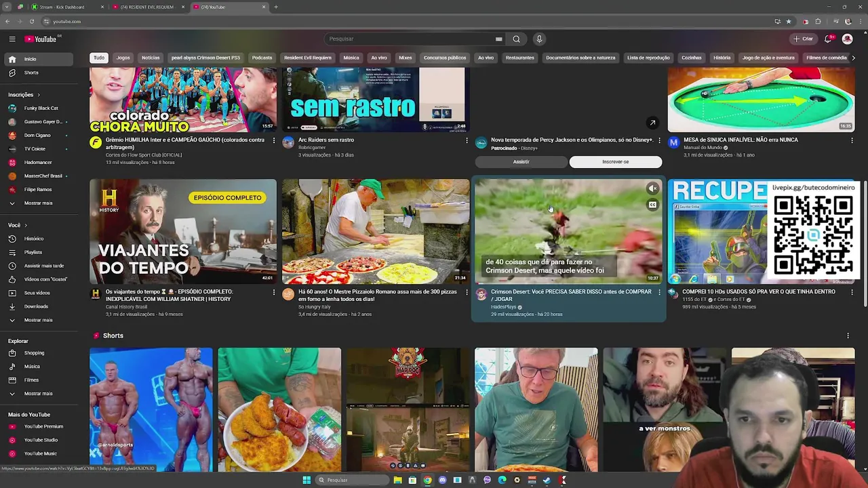Open Shorts from the sidebar
Image resolution: width=868 pixels, height=488 pixels.
pyautogui.click(x=38, y=73)
